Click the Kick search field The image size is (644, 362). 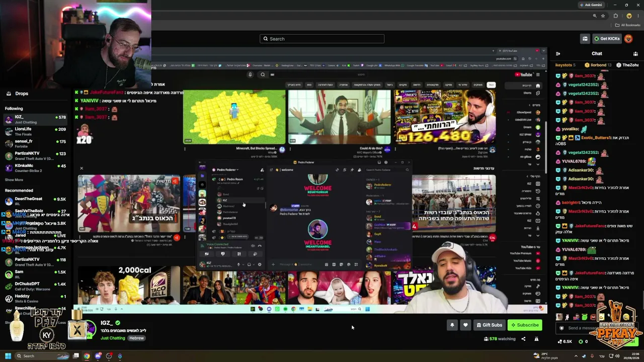click(322, 39)
